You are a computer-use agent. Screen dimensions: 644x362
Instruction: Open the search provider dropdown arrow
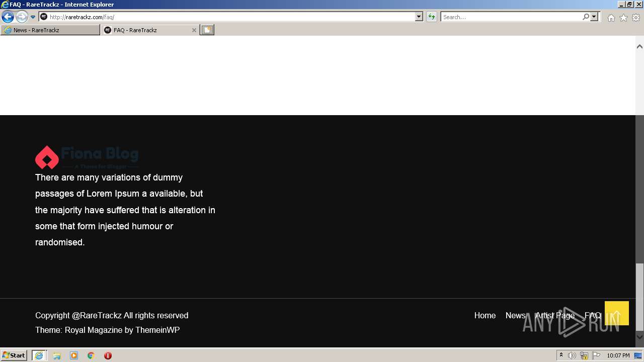[595, 17]
